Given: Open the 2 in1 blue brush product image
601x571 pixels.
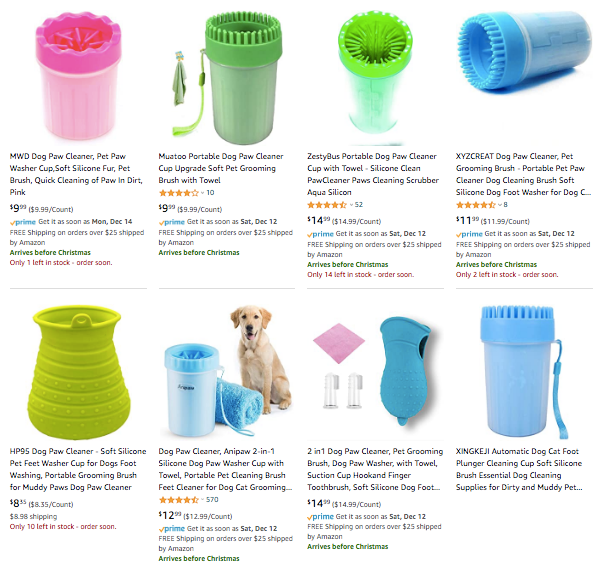Looking at the screenshot, I should coord(375,371).
